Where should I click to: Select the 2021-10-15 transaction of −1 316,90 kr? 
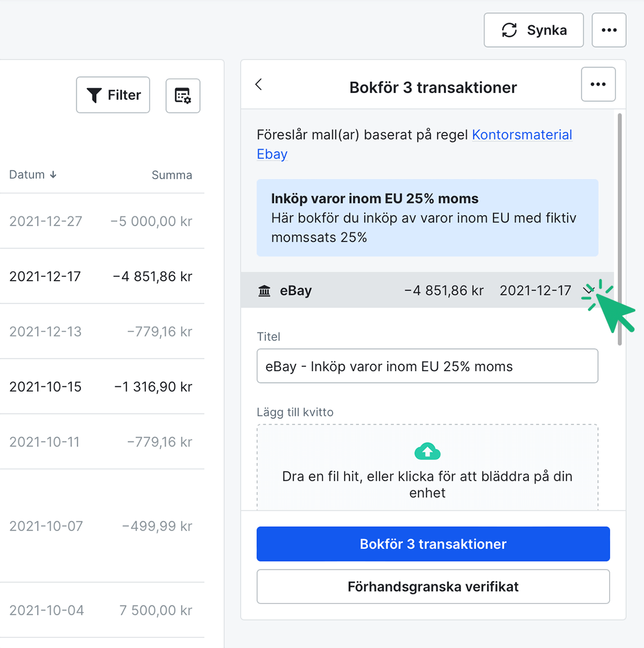[x=101, y=386]
